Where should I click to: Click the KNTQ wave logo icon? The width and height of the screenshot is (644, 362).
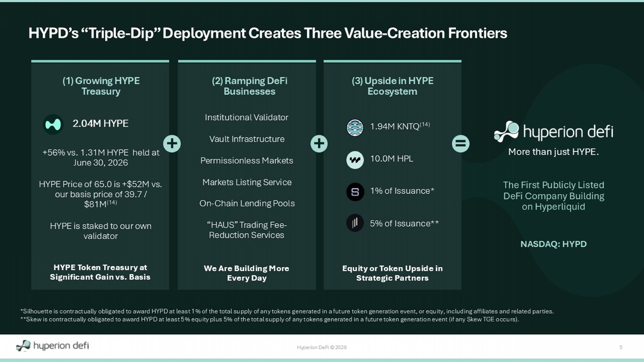coord(355,128)
